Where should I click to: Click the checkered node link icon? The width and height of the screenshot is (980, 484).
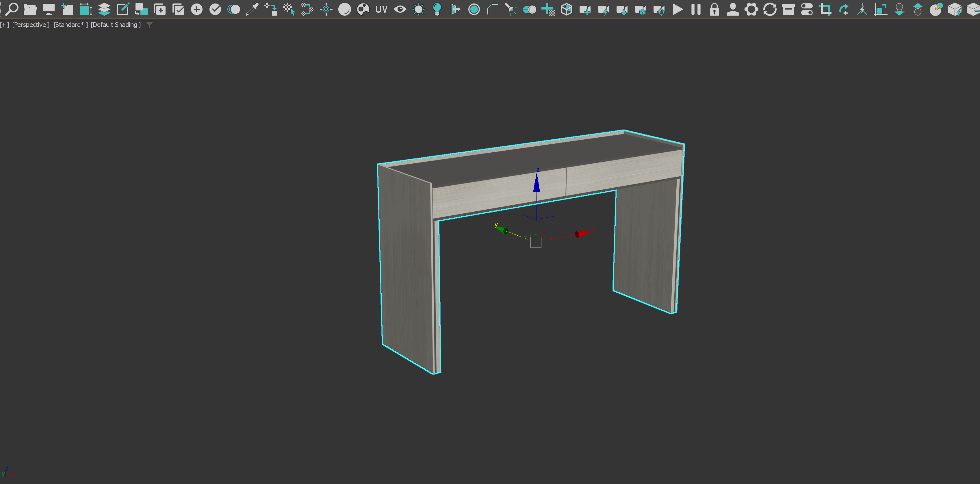(x=307, y=9)
